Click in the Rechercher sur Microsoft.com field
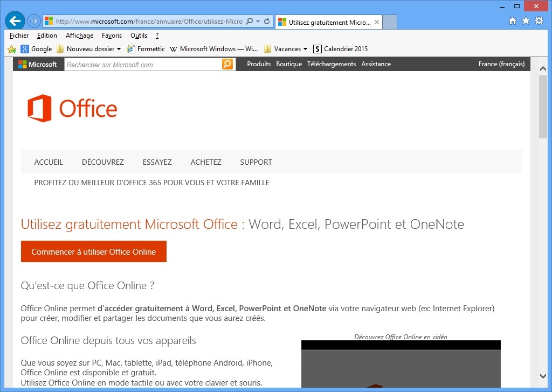The image size is (552, 392). point(143,65)
